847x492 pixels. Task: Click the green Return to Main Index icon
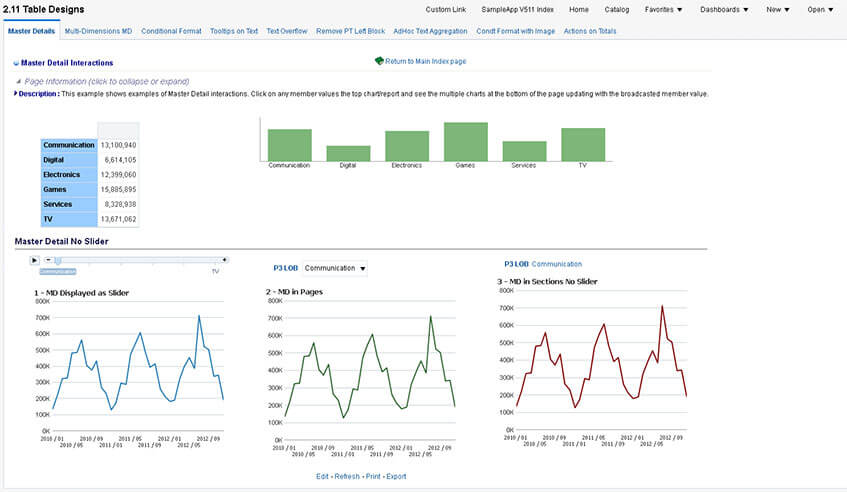(379, 61)
